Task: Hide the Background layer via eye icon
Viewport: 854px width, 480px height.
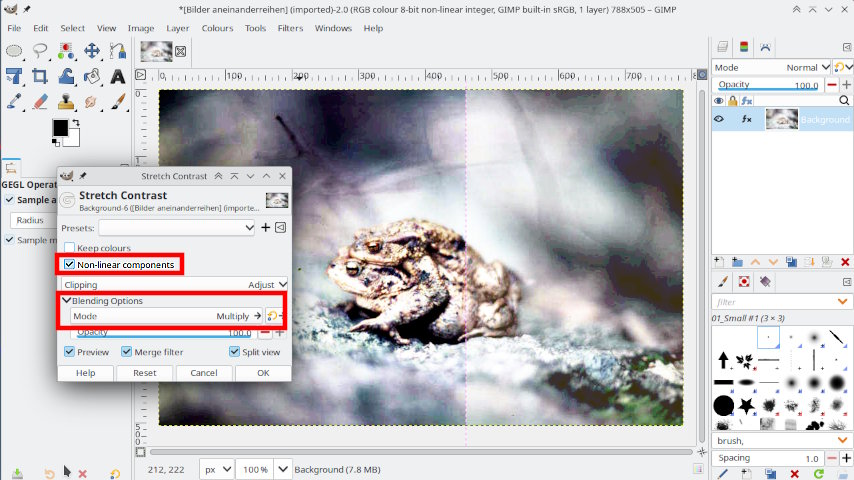Action: tap(719, 119)
